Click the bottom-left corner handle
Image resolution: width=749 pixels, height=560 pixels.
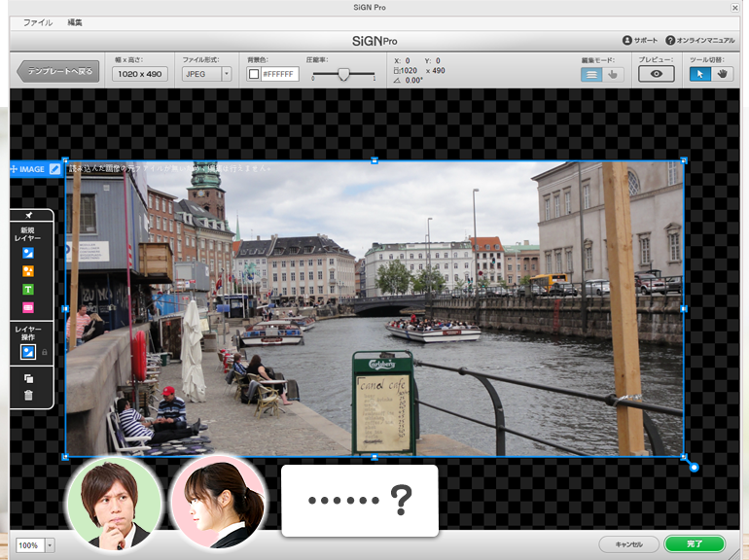pos(65,457)
